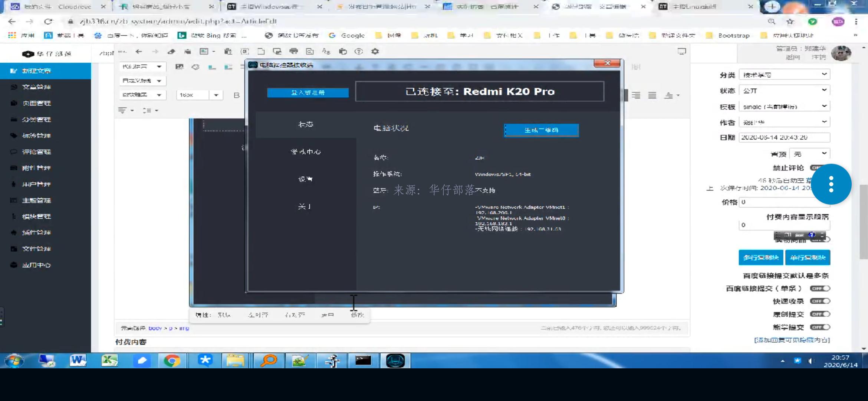Image resolution: width=868 pixels, height=401 pixels.
Task: Click the emoticon icon in editor toolbar
Action: pos(195,67)
